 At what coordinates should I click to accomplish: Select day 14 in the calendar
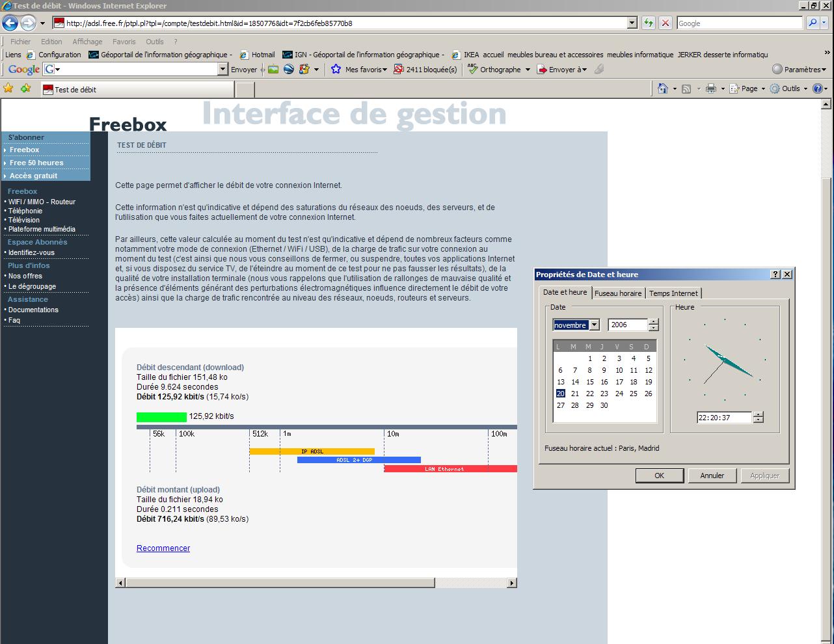575,382
